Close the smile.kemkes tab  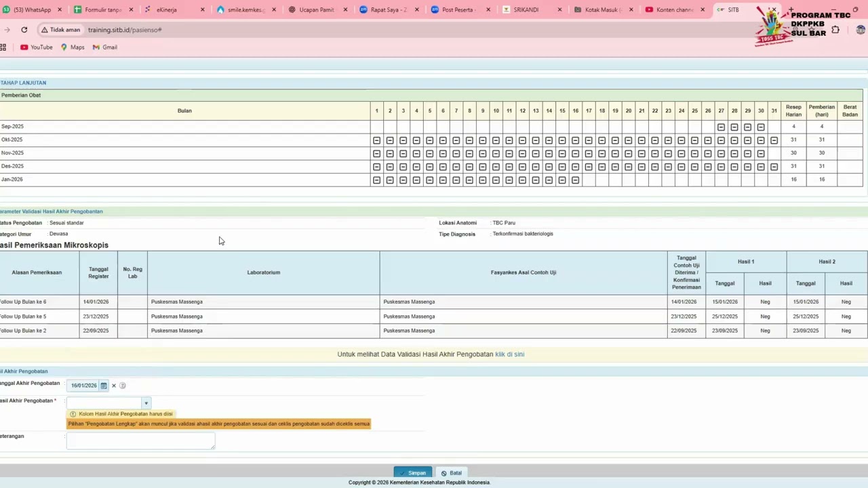click(x=274, y=10)
